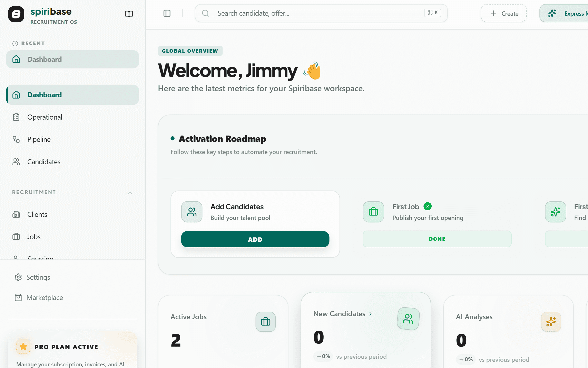
Task: Open the Clients section
Action: point(72,214)
